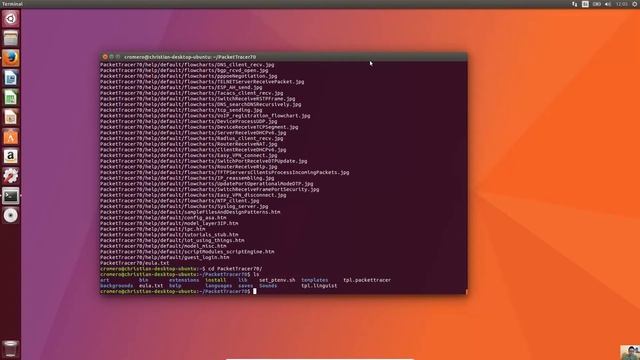Click 'set_ptenv.sh' in the ls output

[x=277, y=280]
